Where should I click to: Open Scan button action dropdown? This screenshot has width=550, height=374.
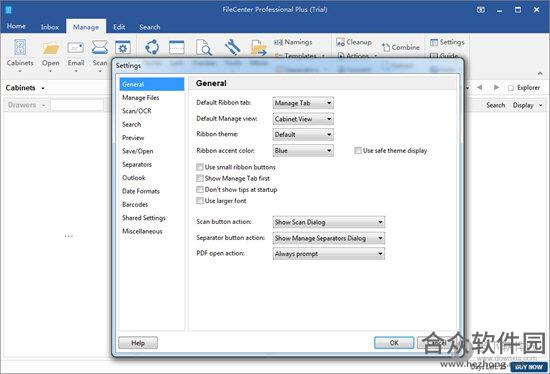pos(329,222)
